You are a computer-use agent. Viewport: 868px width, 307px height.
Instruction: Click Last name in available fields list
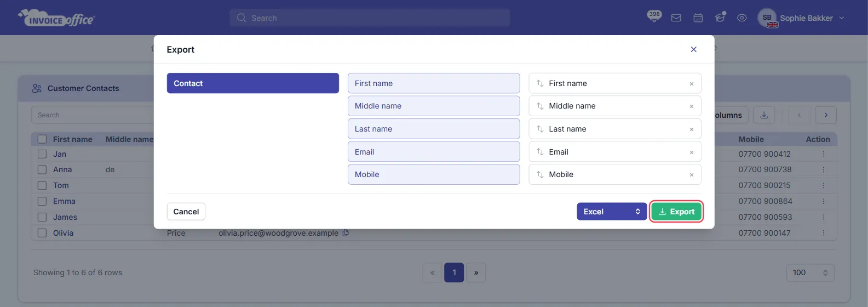tap(434, 129)
